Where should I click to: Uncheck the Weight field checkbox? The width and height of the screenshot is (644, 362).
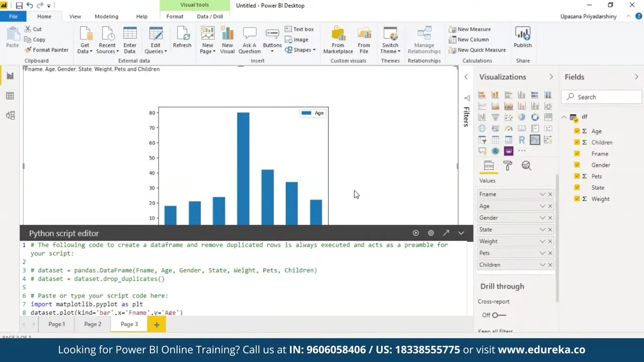[577, 199]
